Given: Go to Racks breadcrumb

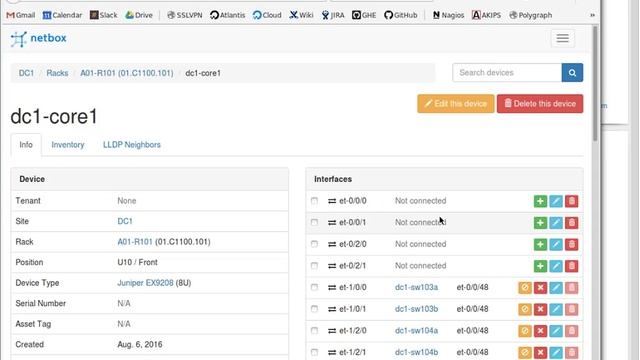Looking at the screenshot, I should click(x=57, y=73).
